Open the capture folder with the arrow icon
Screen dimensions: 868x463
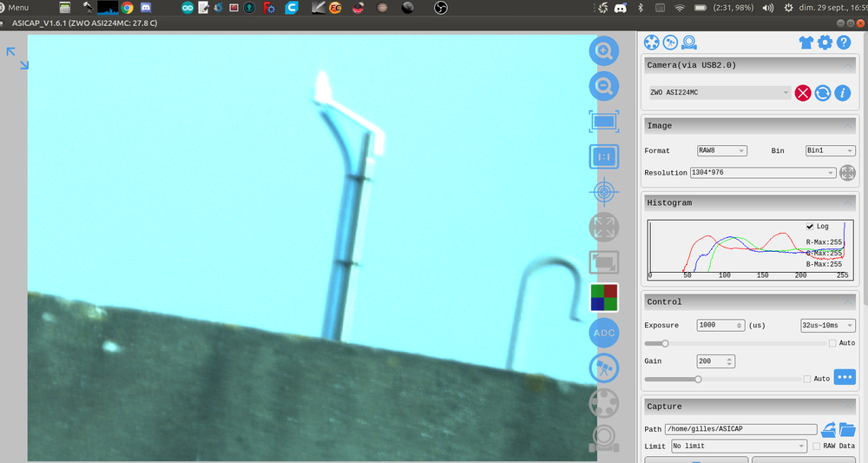pyautogui.click(x=828, y=428)
